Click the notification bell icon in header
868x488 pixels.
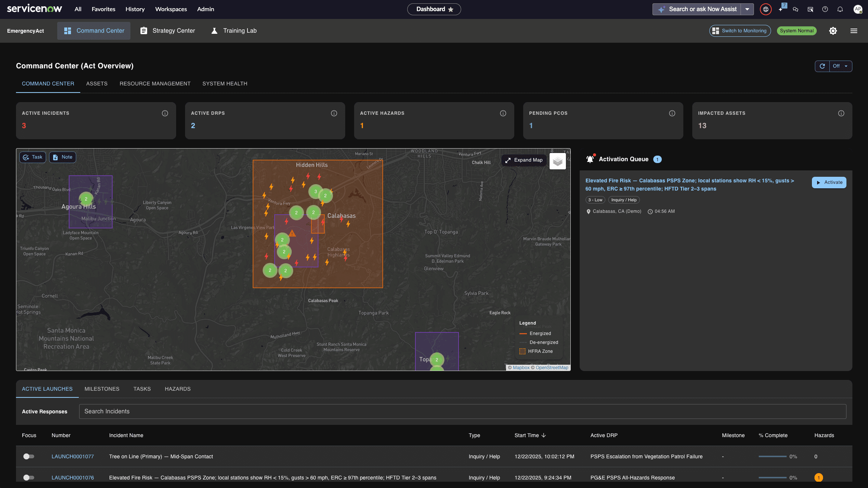840,9
